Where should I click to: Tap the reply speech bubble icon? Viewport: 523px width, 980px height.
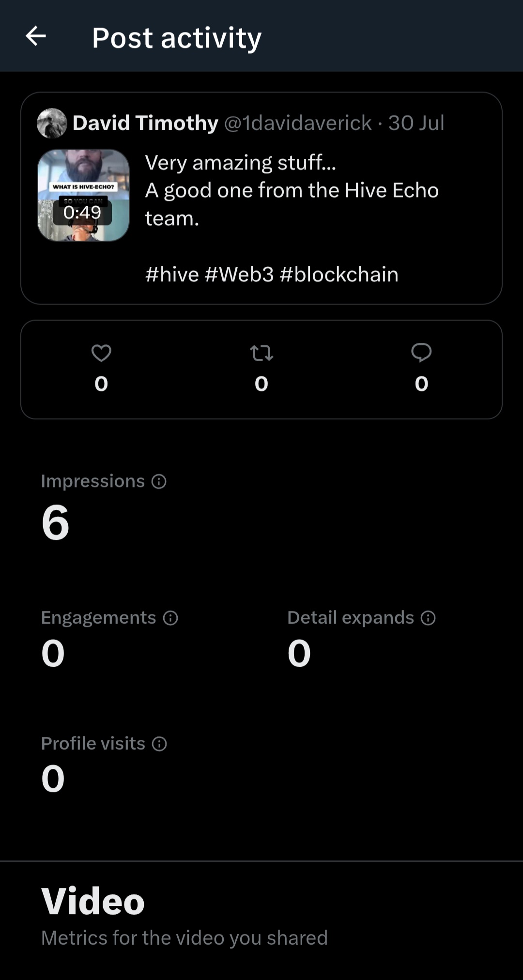pyautogui.click(x=421, y=352)
